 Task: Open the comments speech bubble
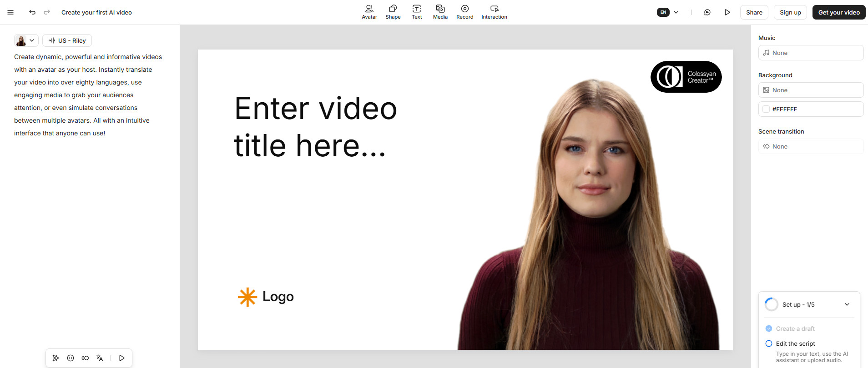pos(707,12)
